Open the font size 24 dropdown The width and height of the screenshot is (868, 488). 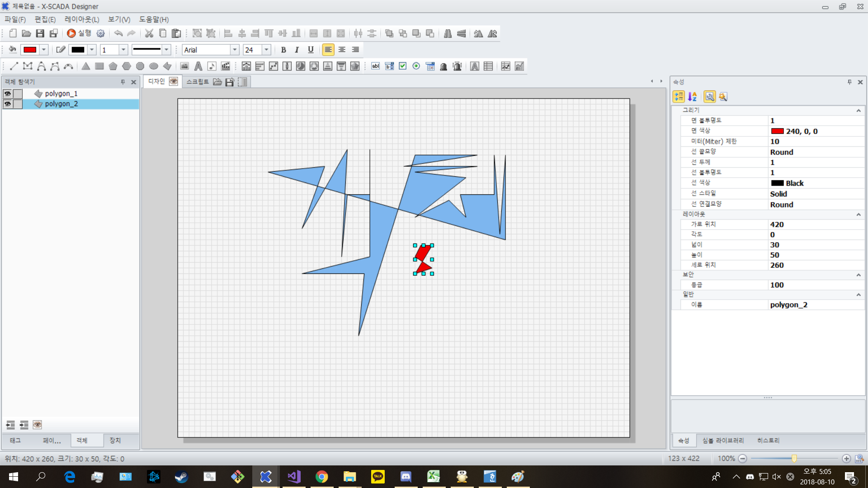(266, 50)
